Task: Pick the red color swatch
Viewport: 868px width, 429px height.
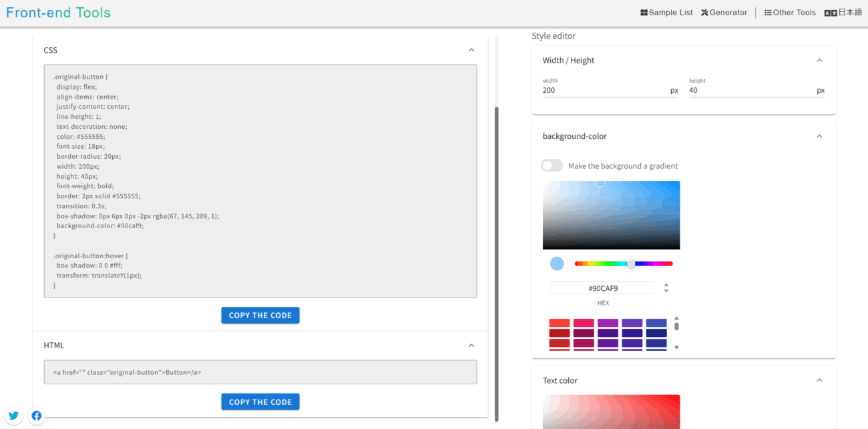Action: pyautogui.click(x=559, y=323)
